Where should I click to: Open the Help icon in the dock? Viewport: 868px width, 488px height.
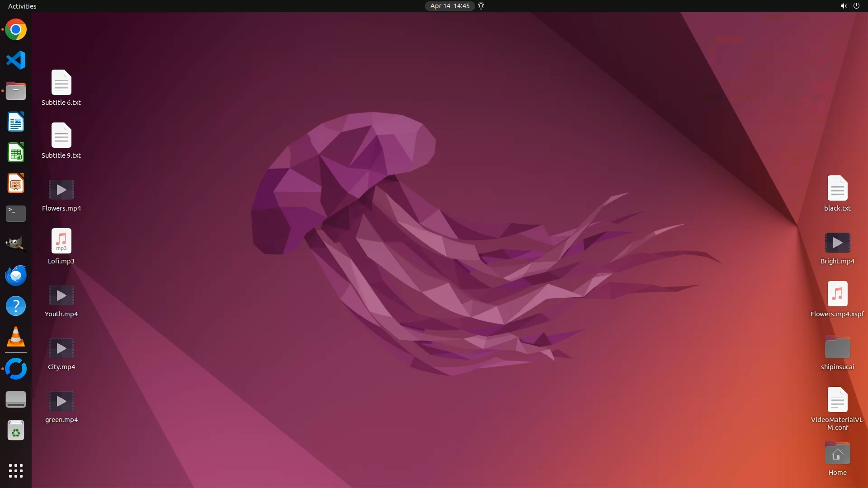pos(16,306)
